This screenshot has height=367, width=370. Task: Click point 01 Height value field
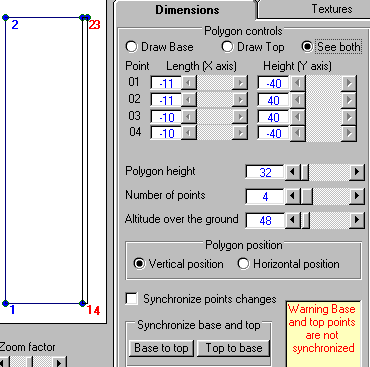pyautogui.click(x=274, y=83)
